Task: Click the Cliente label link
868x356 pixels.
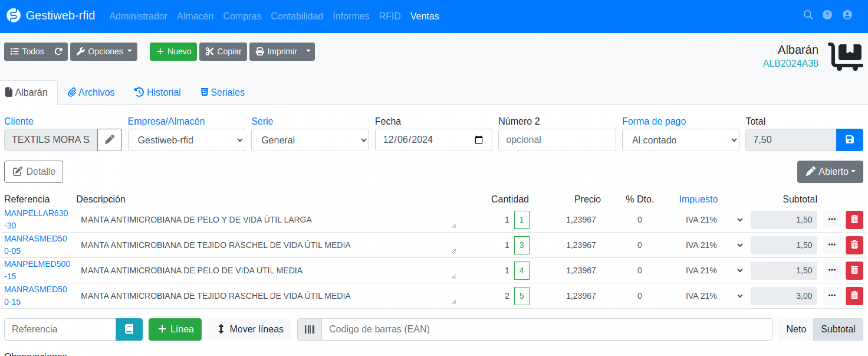Action: 18,121
